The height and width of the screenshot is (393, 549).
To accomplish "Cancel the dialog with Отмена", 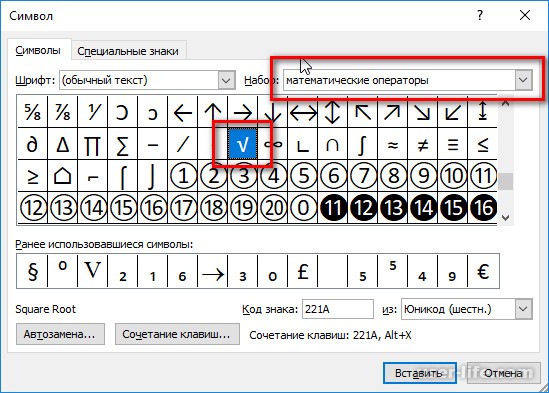I will coord(503,373).
